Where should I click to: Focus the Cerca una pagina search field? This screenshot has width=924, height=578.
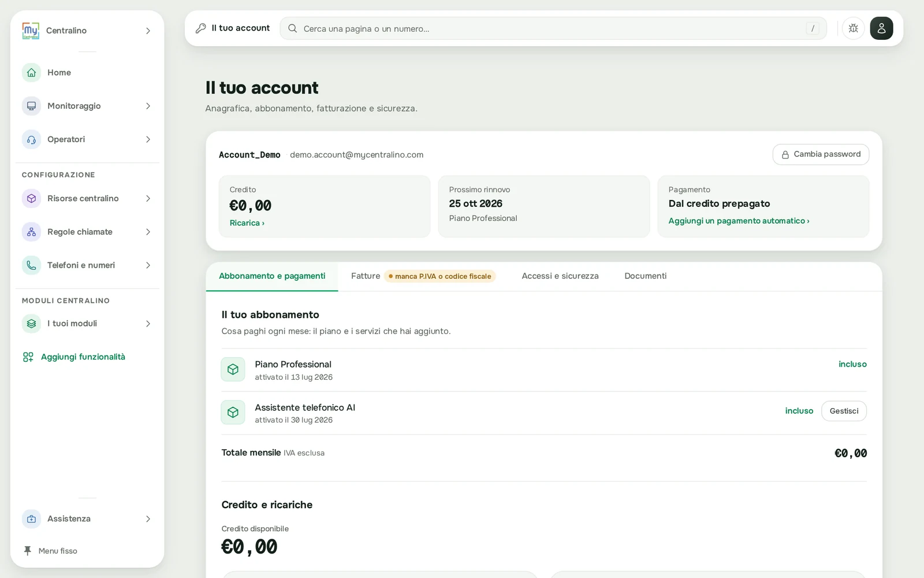coord(553,28)
